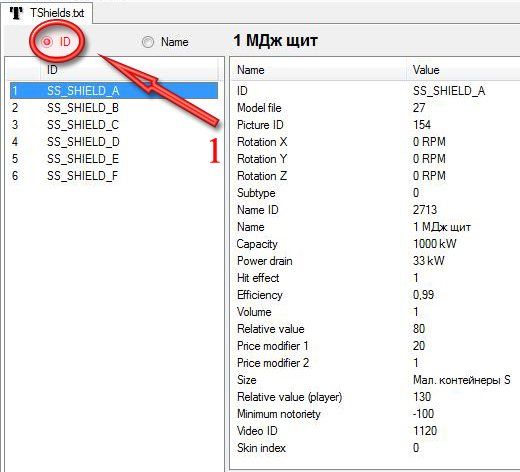Click the Video ID value 1120

pos(425,431)
